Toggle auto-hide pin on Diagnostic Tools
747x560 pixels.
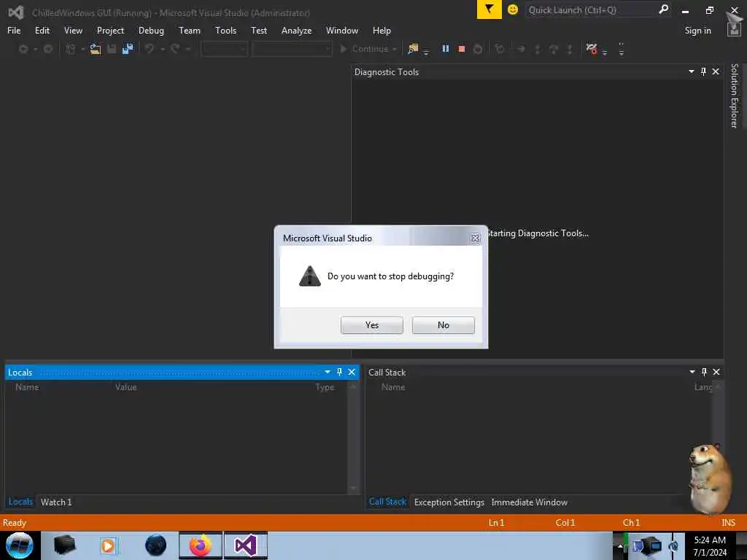coord(703,71)
